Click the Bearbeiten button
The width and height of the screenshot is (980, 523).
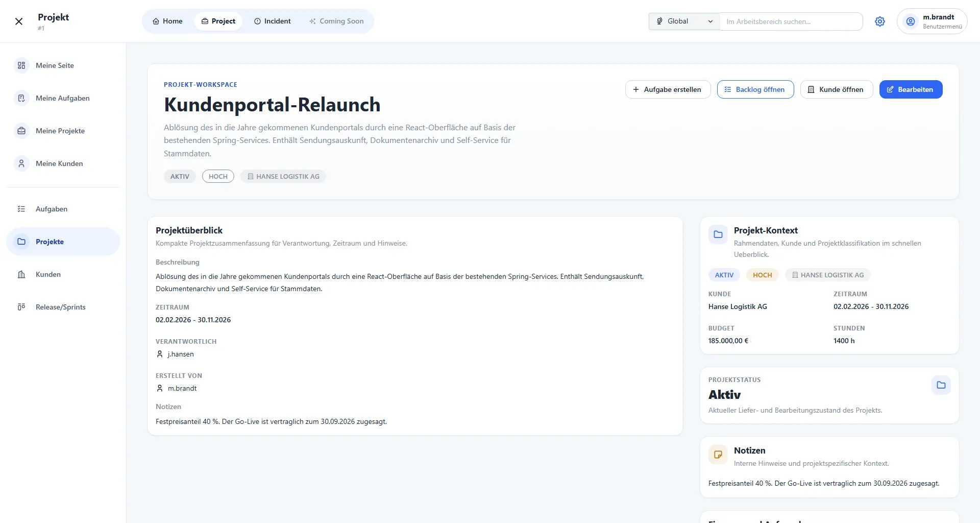[x=911, y=89]
